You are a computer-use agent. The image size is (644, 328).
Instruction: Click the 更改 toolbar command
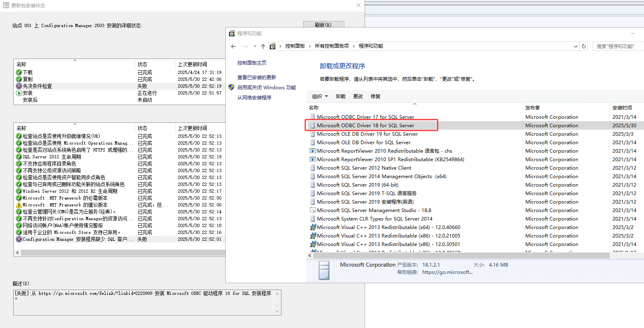pyautogui.click(x=358, y=96)
